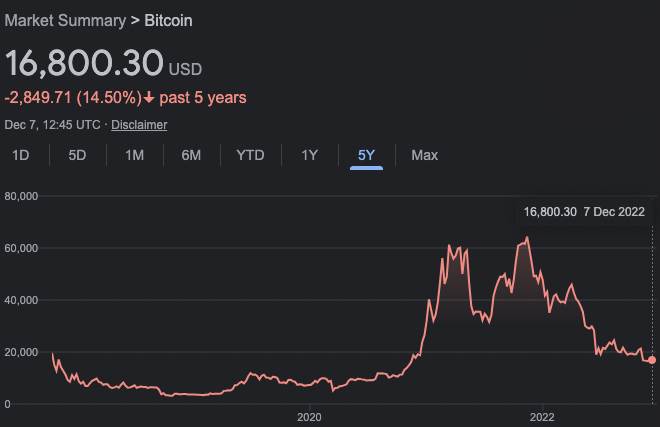Select the YTD range tab

coord(250,155)
